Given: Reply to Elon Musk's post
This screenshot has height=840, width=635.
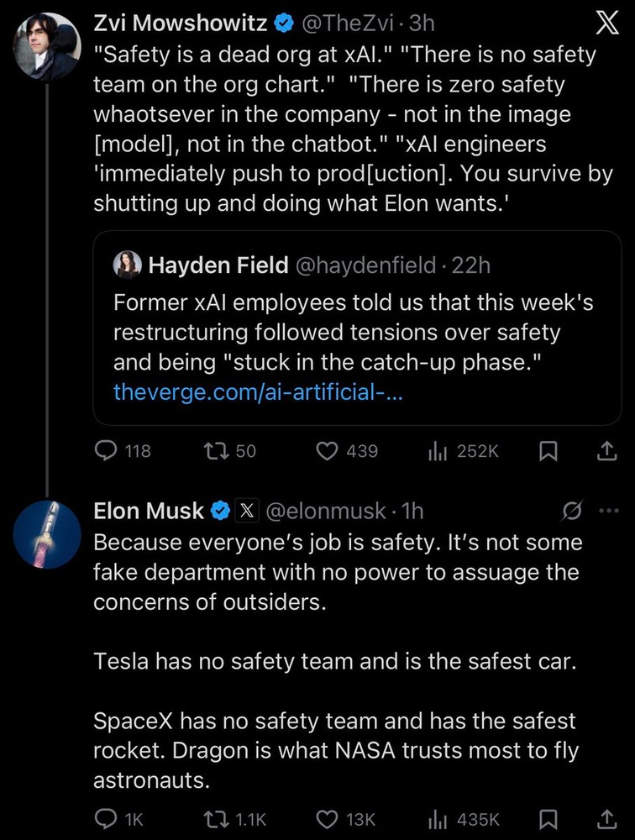Looking at the screenshot, I should (106, 818).
